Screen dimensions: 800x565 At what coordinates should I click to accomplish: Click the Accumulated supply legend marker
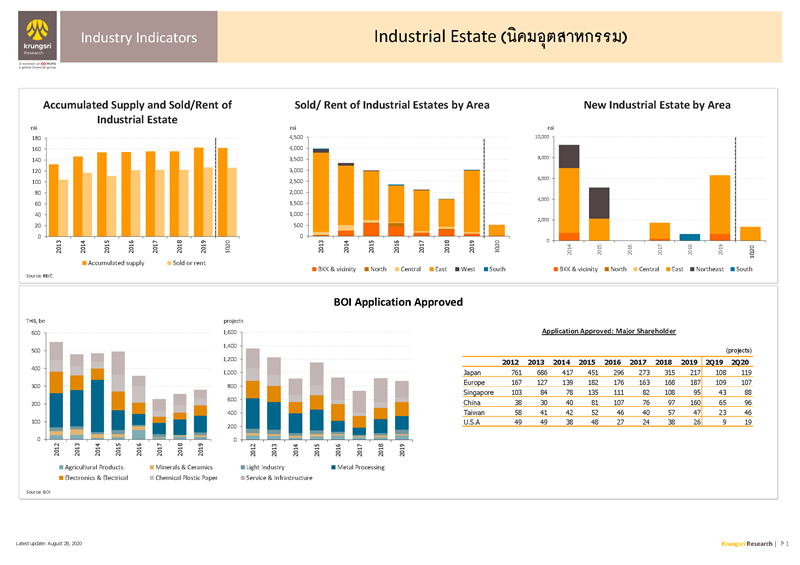tap(84, 262)
